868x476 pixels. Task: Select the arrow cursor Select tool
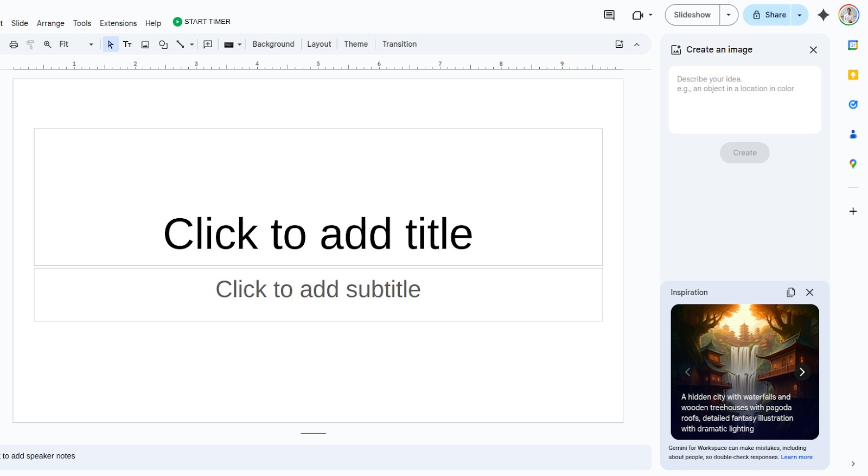(x=110, y=45)
